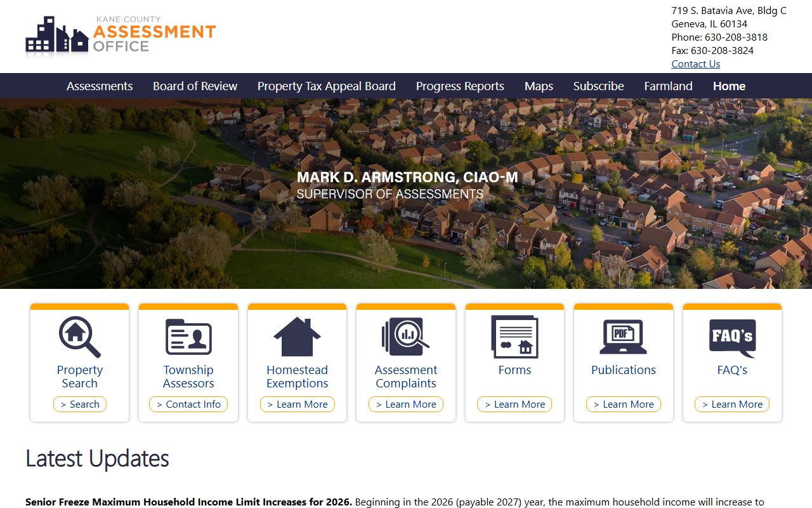The width and height of the screenshot is (812, 508).
Task: Open the Assessments menu
Action: pyautogui.click(x=100, y=86)
